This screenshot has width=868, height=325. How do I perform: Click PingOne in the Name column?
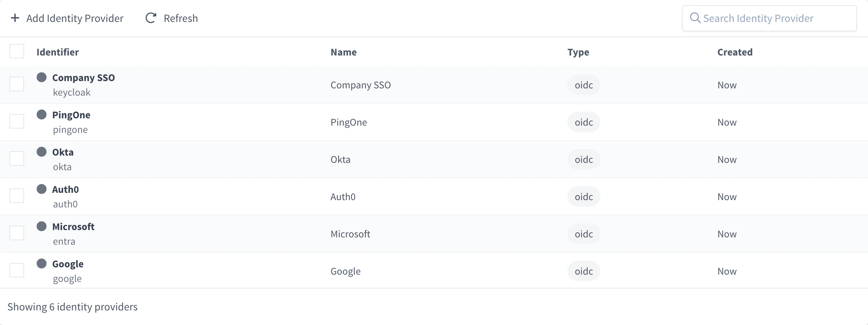coord(349,122)
